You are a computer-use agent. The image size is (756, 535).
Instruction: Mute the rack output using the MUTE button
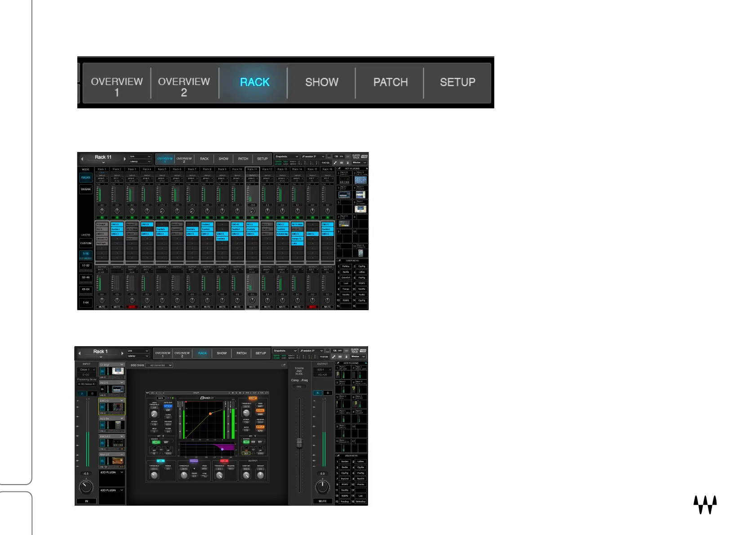323,501
